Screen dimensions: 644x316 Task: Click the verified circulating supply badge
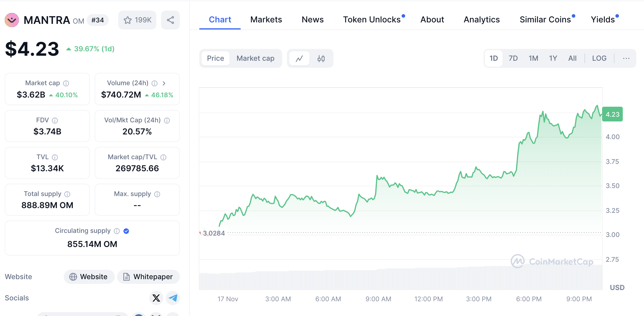[x=126, y=231]
